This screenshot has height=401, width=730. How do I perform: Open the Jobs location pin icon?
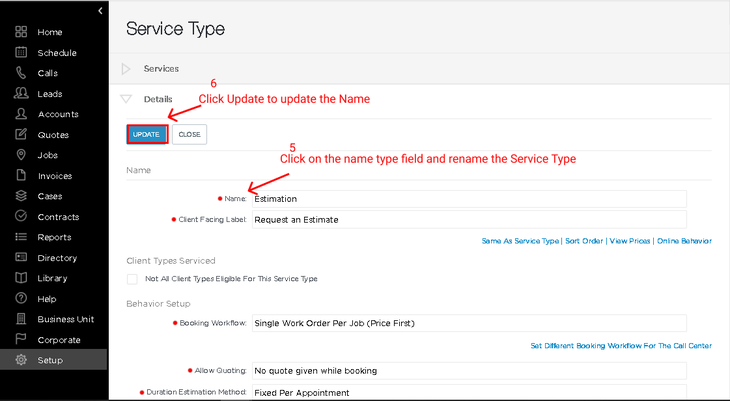click(21, 155)
